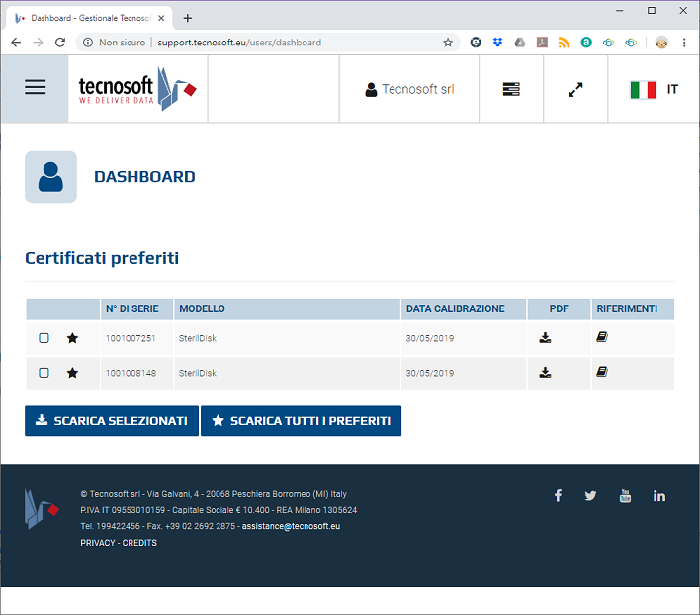Click the green 'a' extension icon
Viewport: 700px width, 615px height.
click(x=586, y=43)
